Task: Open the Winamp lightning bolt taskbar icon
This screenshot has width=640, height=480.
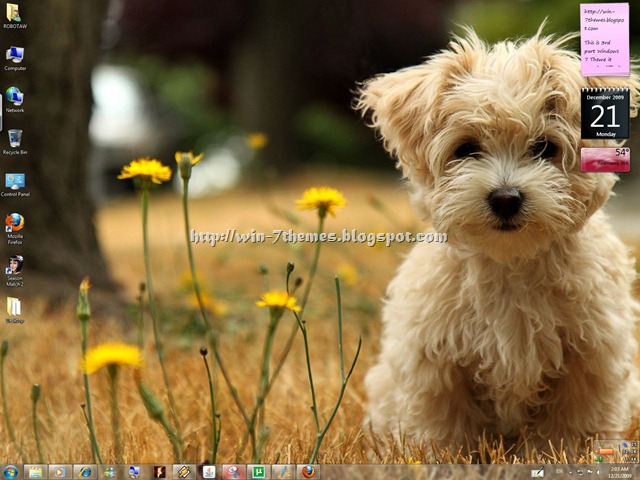Action: click(159, 472)
